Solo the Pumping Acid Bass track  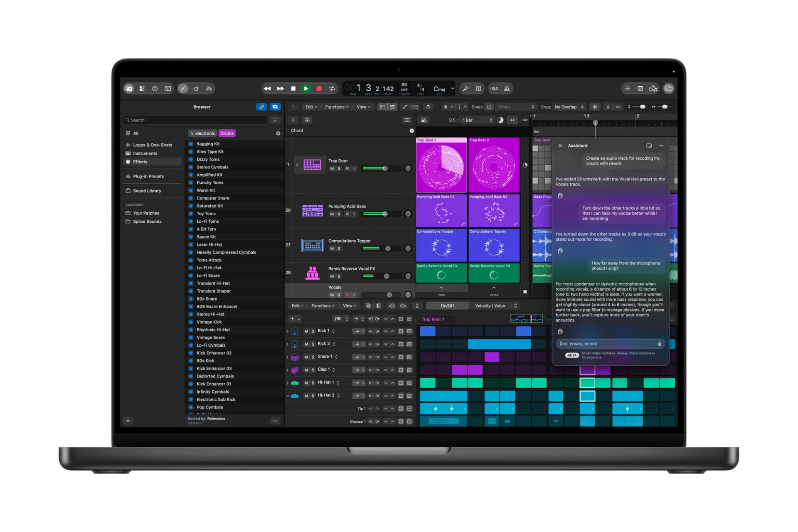click(339, 214)
